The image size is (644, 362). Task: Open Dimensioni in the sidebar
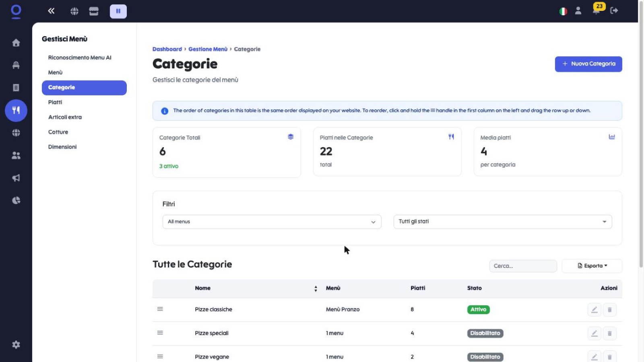point(62,147)
